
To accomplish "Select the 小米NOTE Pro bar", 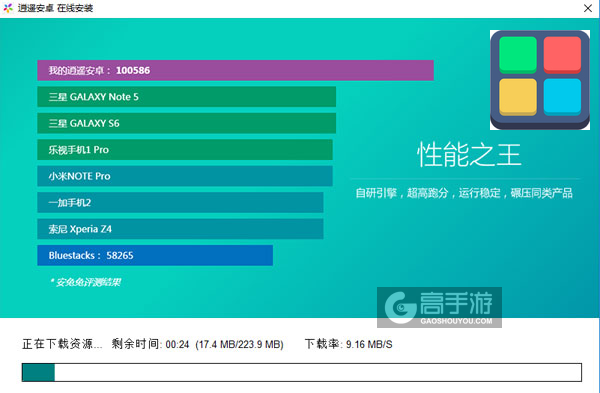I will 185,176.
